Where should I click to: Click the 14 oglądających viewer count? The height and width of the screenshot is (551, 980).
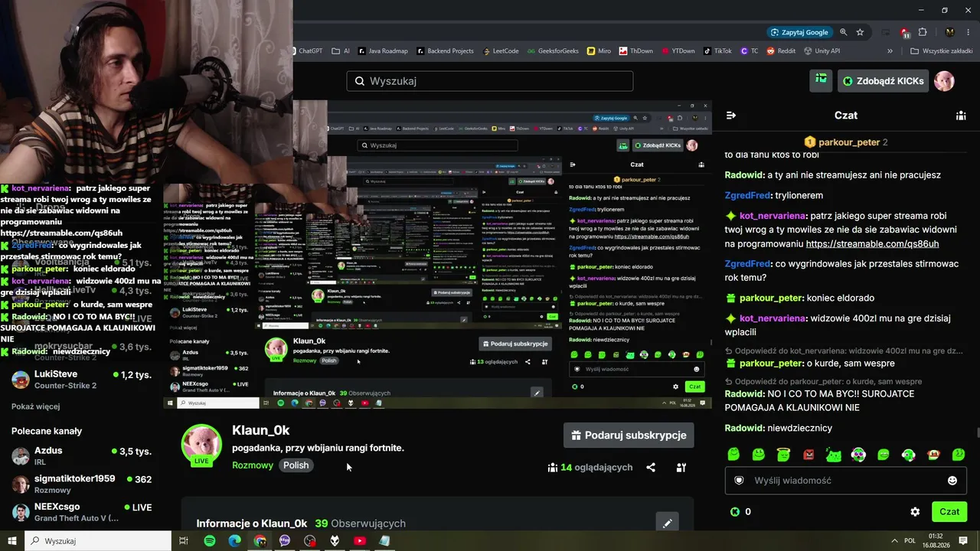coord(590,468)
